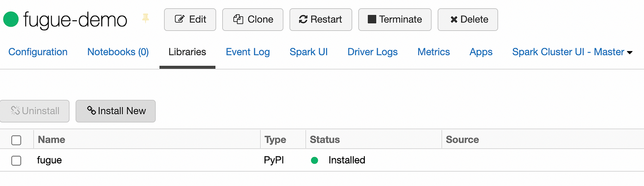Restart the cluster

(x=321, y=19)
